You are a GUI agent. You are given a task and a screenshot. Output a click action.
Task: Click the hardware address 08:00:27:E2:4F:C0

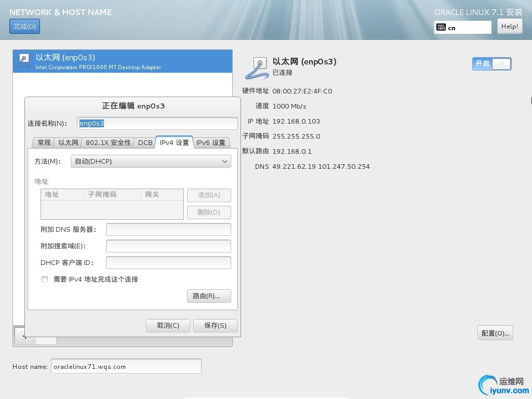tap(302, 91)
